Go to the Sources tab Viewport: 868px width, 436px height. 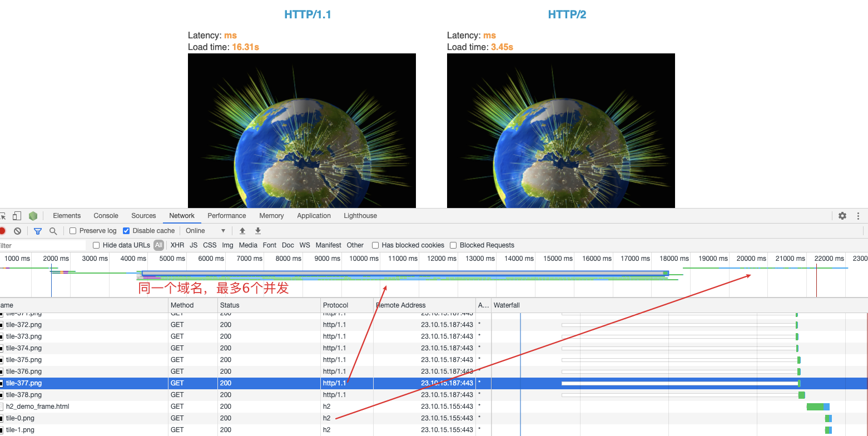pos(143,216)
